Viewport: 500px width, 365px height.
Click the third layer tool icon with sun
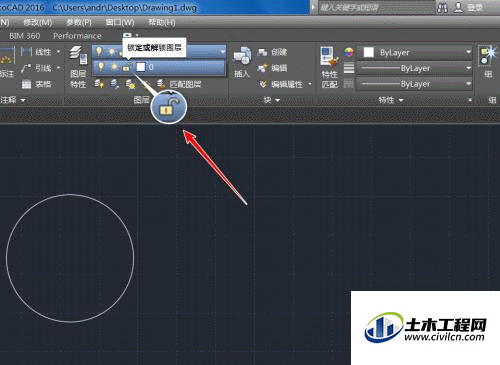pos(130,84)
